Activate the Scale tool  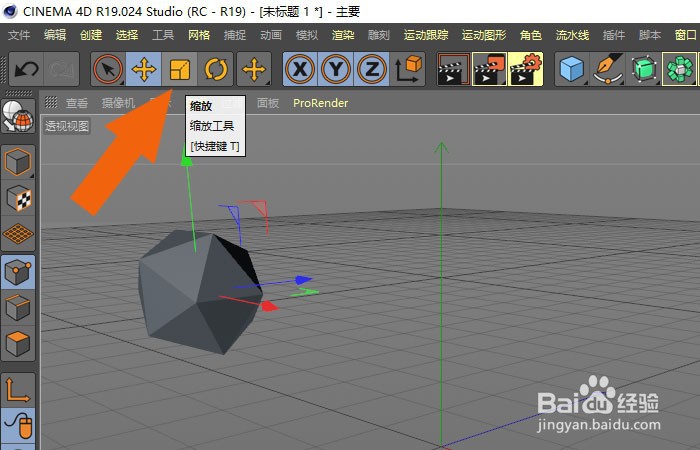click(179, 69)
